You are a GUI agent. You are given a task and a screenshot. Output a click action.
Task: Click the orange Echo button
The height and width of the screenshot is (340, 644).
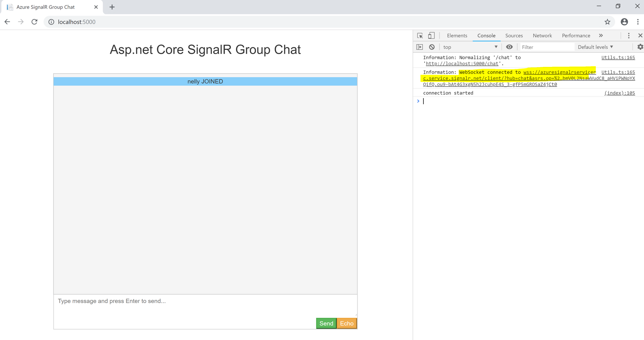pos(347,323)
